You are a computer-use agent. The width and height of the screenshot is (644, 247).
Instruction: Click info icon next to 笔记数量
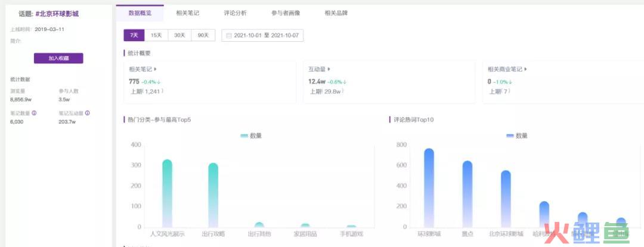tap(34, 113)
